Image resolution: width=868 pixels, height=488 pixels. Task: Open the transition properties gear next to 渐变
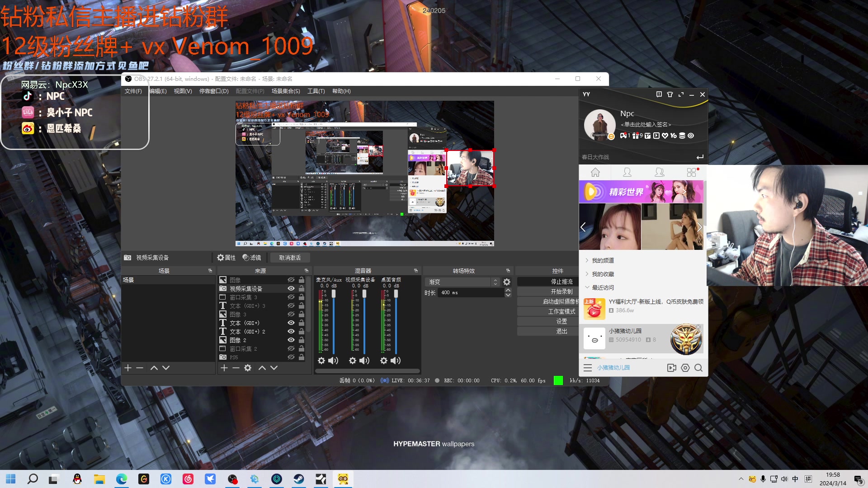click(507, 282)
